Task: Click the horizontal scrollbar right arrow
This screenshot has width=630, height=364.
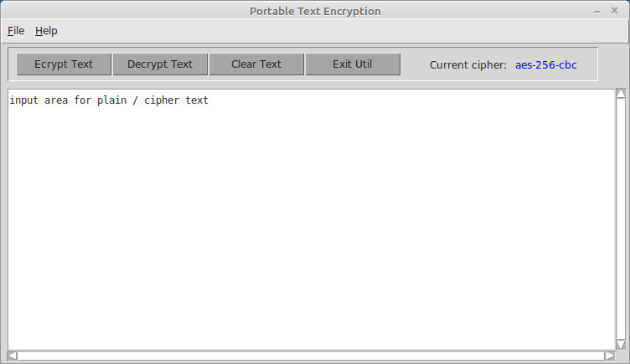Action: (x=610, y=356)
